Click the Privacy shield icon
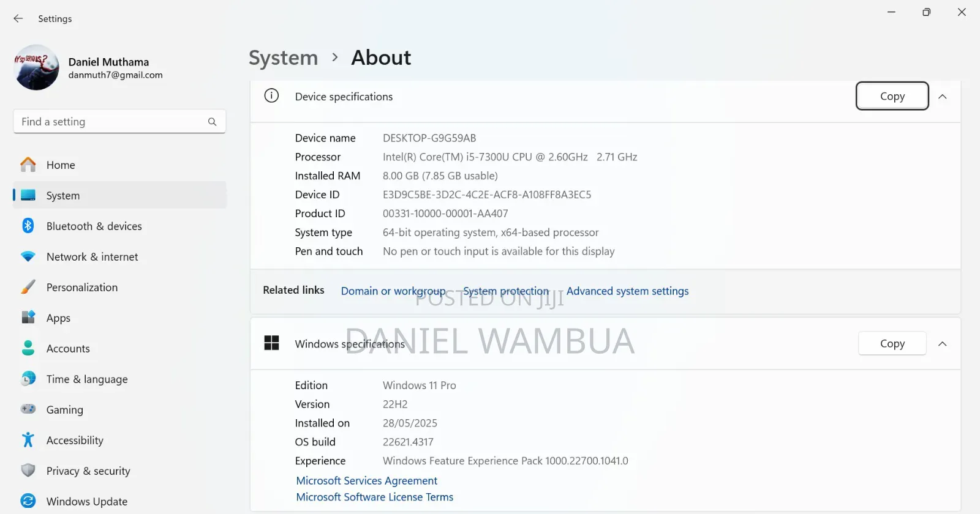The height and width of the screenshot is (514, 980). (x=28, y=471)
